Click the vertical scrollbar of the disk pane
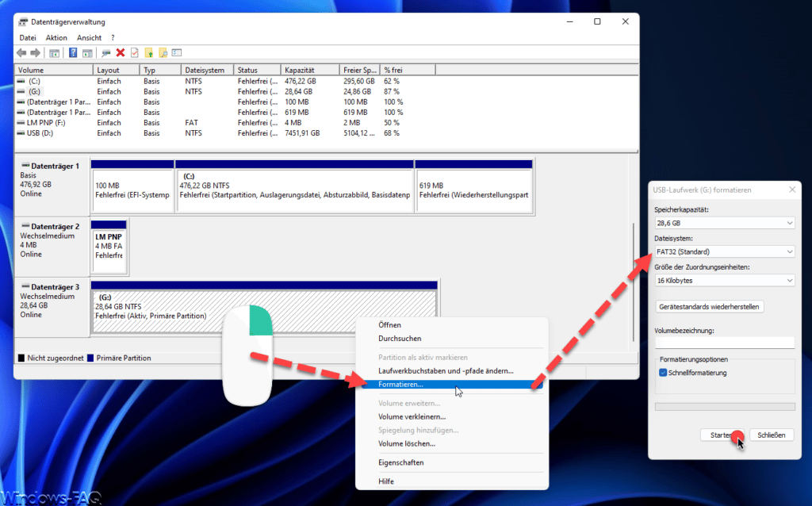812x506 pixels. point(634,282)
